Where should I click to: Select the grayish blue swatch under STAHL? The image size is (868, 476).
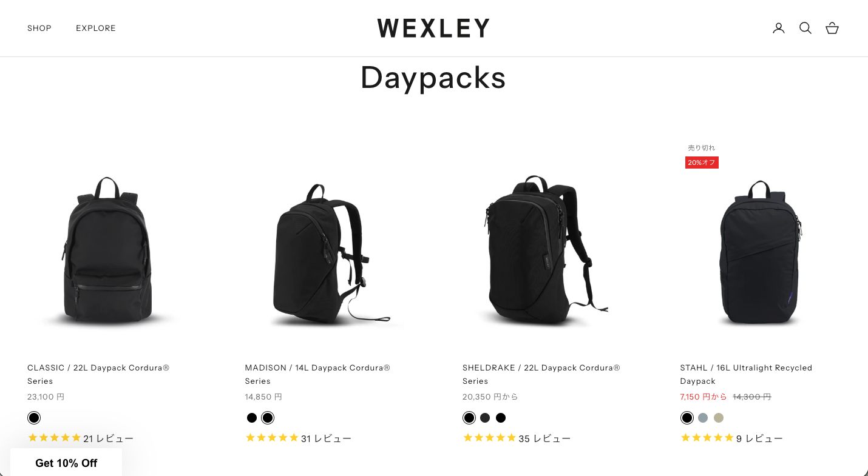point(703,418)
